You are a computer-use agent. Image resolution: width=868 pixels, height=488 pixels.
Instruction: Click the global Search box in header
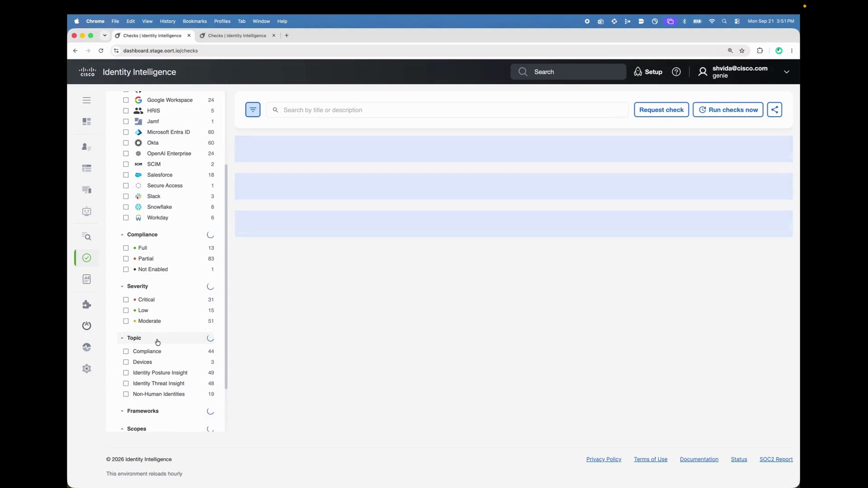pos(568,72)
